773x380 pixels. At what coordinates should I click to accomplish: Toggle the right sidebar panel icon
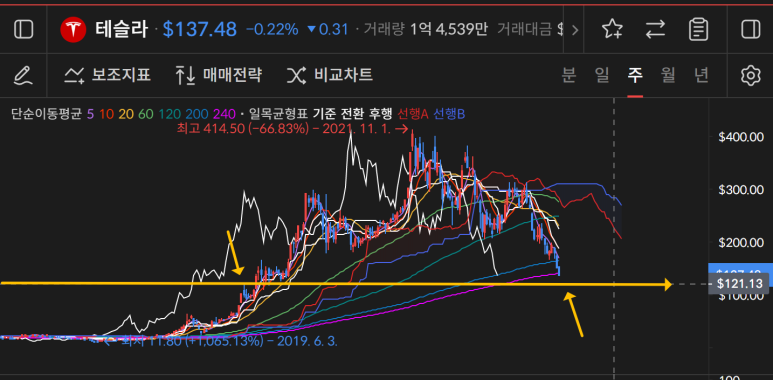coord(750,30)
